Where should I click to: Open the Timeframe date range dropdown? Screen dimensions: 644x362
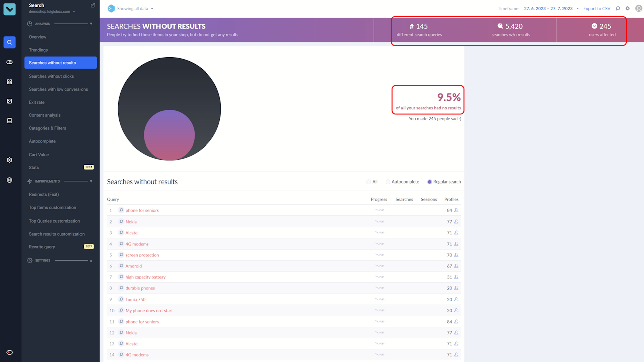point(551,9)
